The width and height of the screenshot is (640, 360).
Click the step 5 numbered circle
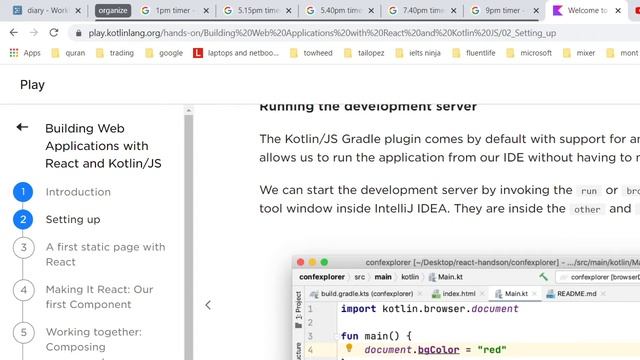(x=23, y=333)
